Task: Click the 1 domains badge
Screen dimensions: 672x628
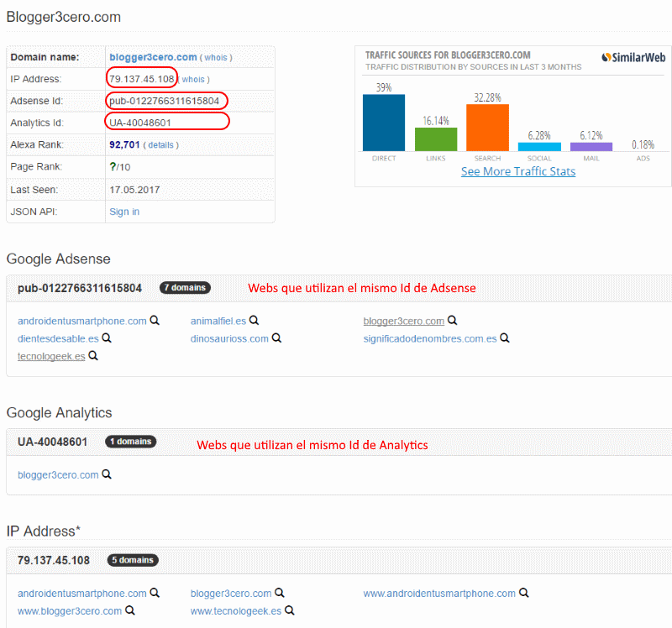Action: tap(131, 442)
